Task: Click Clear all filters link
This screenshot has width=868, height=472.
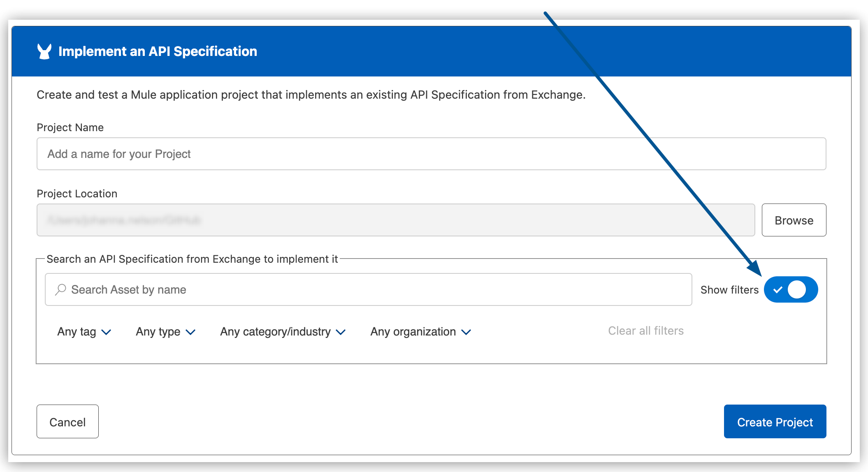Action: point(647,331)
